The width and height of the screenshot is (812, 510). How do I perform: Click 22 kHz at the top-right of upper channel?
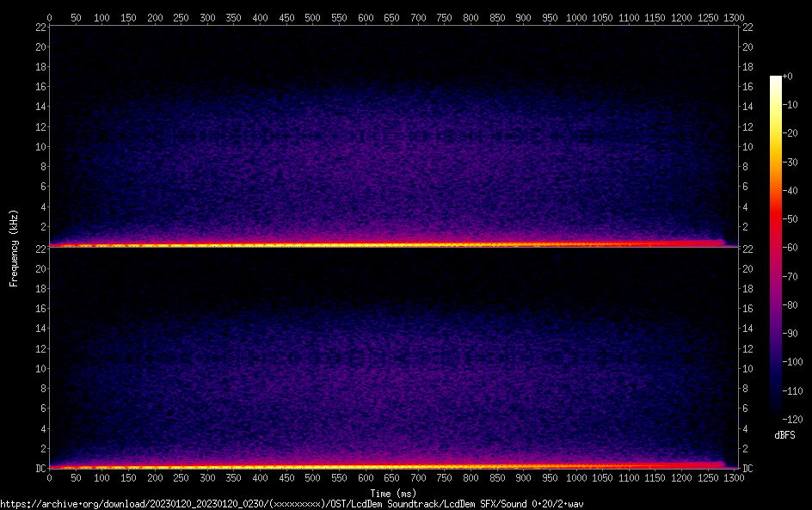(748, 28)
